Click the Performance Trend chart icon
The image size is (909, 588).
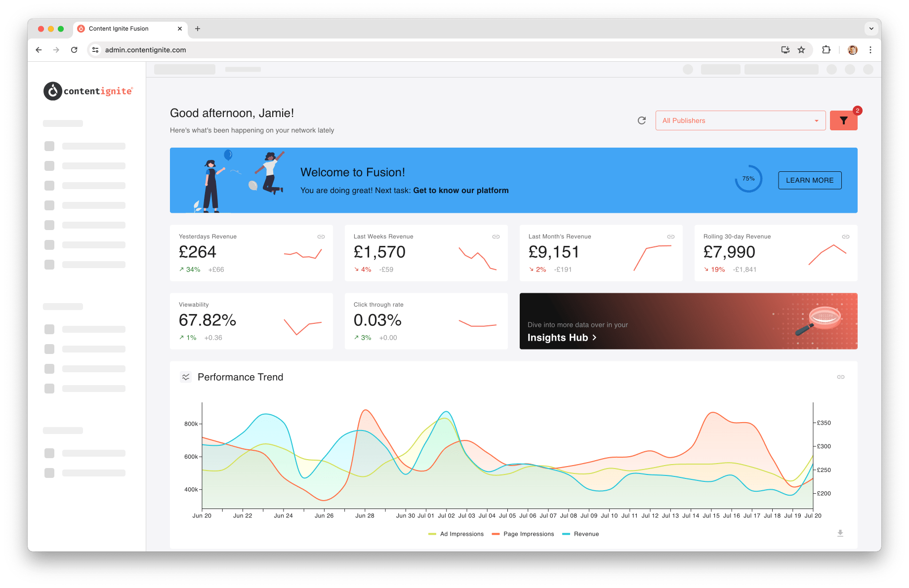point(185,377)
